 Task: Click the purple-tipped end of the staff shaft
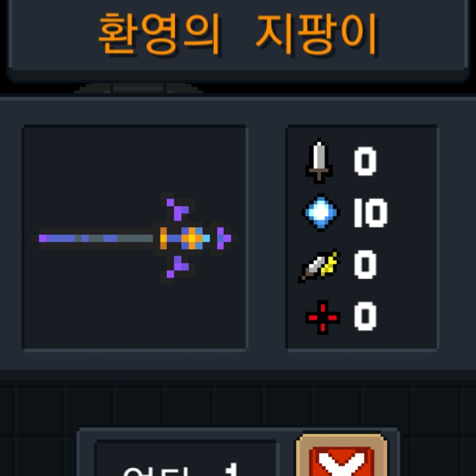click(43, 238)
